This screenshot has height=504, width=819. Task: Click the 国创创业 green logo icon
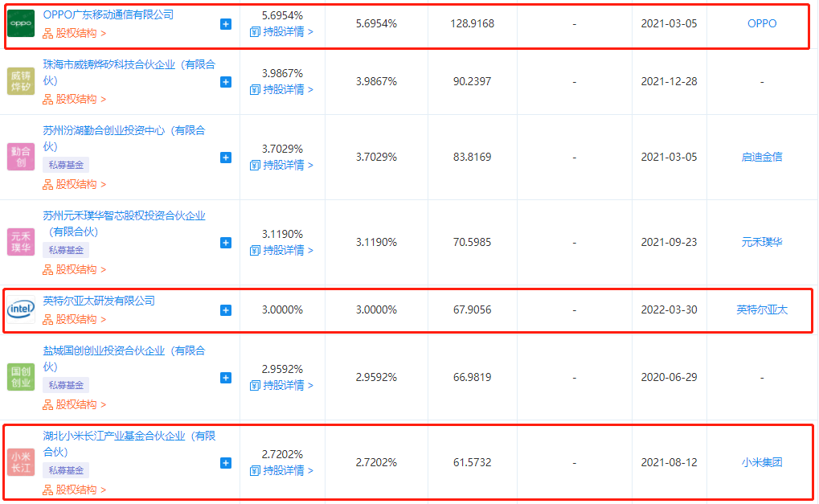point(21,377)
